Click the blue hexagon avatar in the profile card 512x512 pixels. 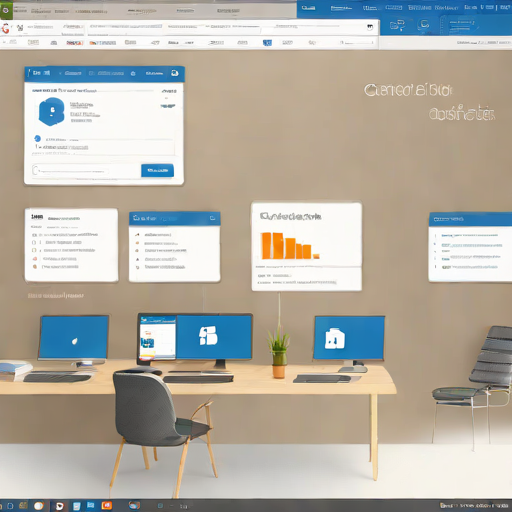[52, 112]
